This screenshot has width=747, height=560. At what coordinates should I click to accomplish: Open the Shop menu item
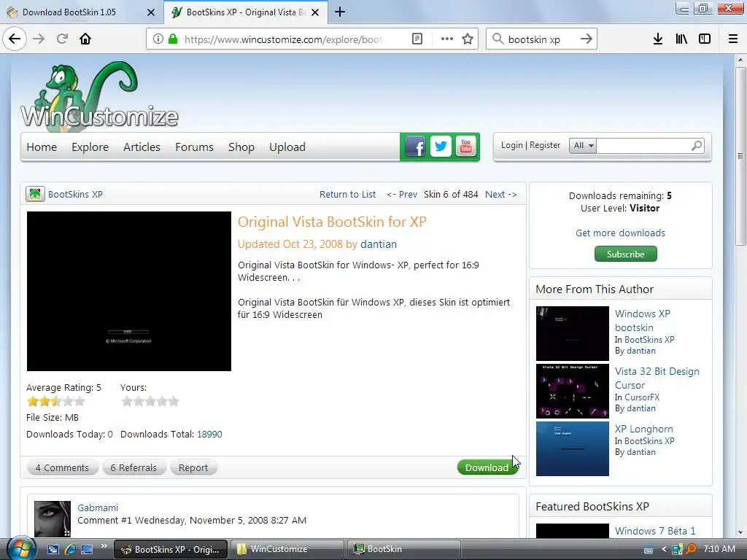(241, 147)
